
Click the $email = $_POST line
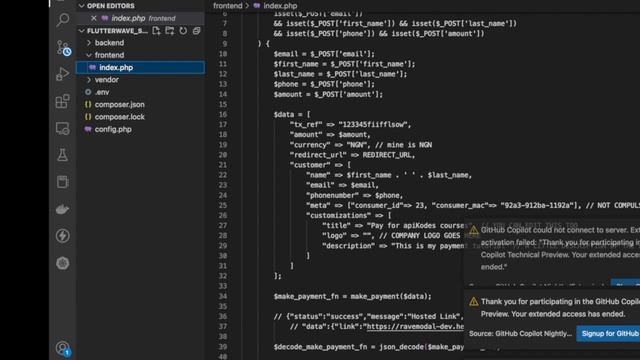(x=324, y=54)
